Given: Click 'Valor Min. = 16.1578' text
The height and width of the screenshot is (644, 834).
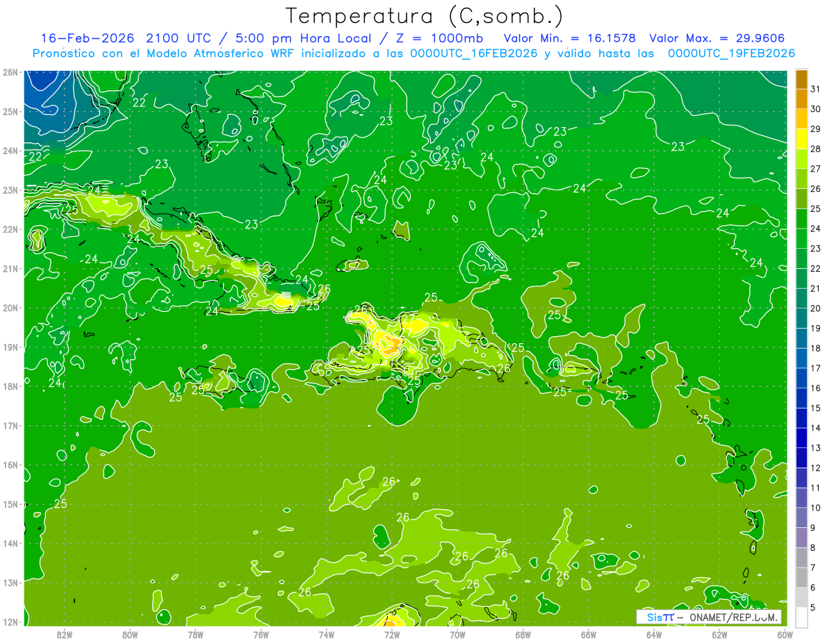Looking at the screenshot, I should pyautogui.click(x=570, y=38).
